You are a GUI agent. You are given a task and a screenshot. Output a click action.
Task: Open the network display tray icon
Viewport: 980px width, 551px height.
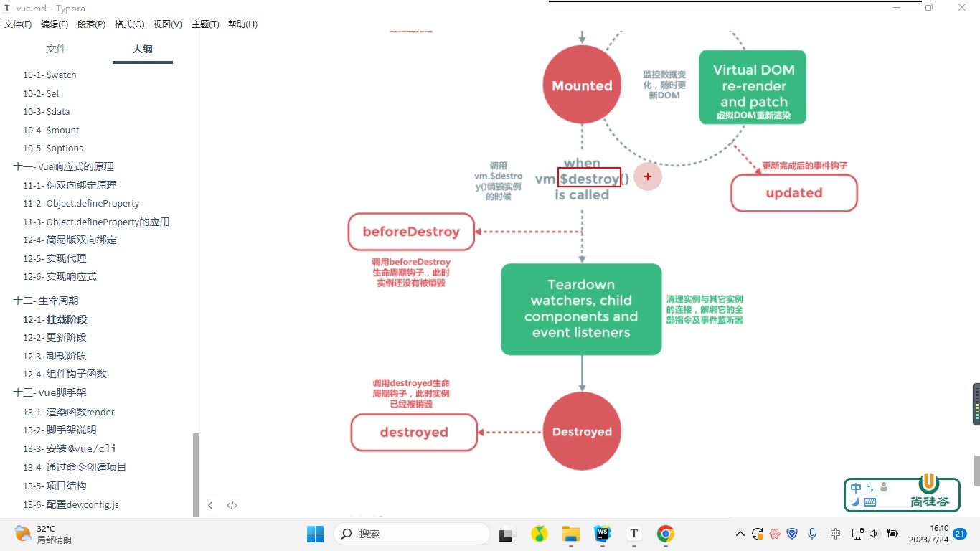[857, 534]
